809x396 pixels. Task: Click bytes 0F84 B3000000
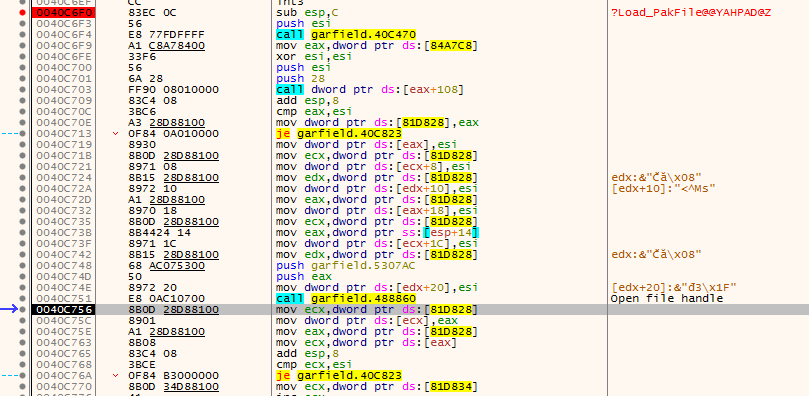(173, 375)
